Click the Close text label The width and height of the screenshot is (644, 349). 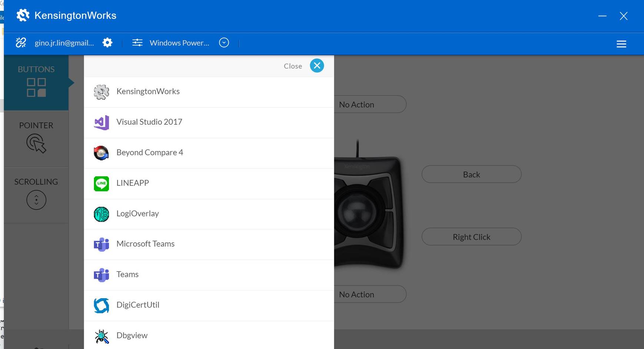click(x=293, y=66)
